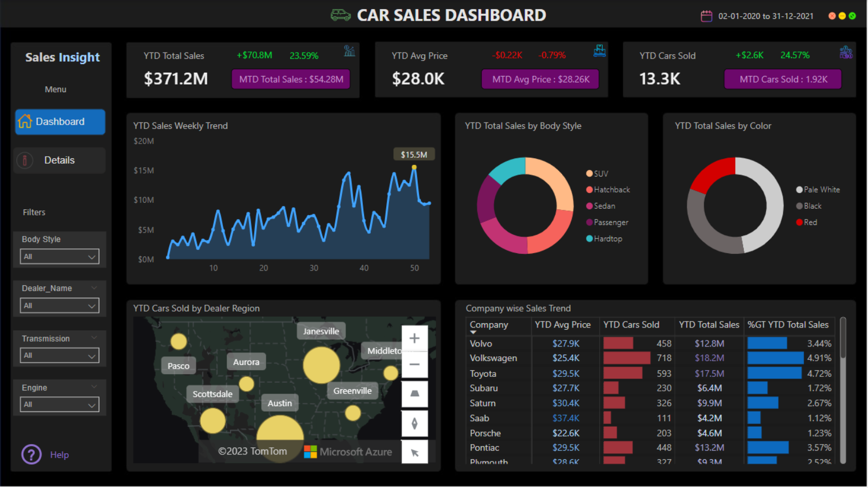868x488 pixels.
Task: Reset map rotation with compass icon
Action: pyautogui.click(x=414, y=423)
